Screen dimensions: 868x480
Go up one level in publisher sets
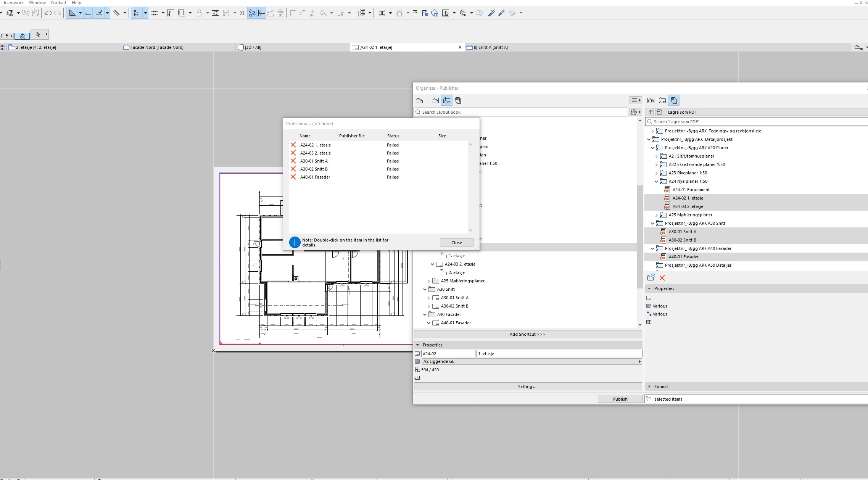(x=650, y=112)
